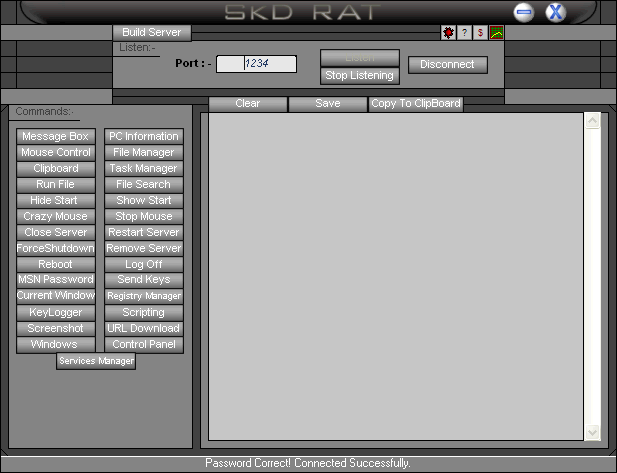The height and width of the screenshot is (473, 617).
Task: Open the Control Panel command
Action: pos(144,344)
